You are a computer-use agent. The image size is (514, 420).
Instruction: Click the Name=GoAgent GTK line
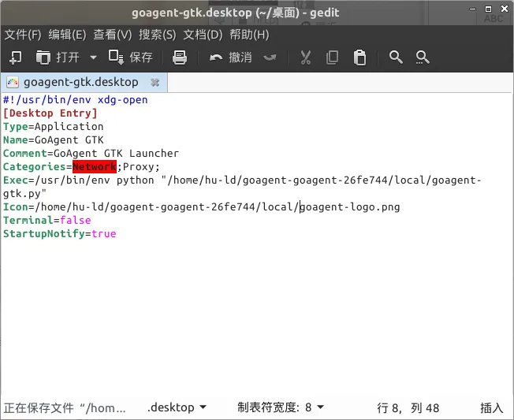[x=54, y=140]
